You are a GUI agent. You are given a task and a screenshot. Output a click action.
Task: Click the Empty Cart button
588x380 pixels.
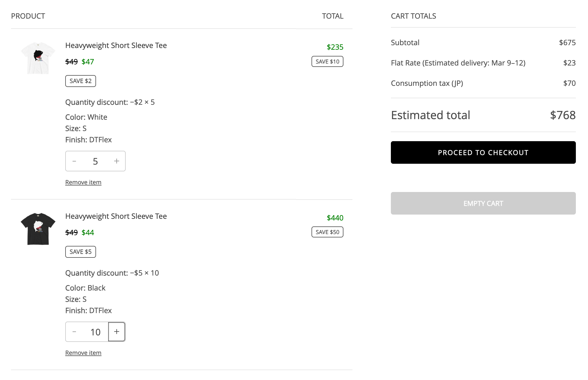[483, 203]
